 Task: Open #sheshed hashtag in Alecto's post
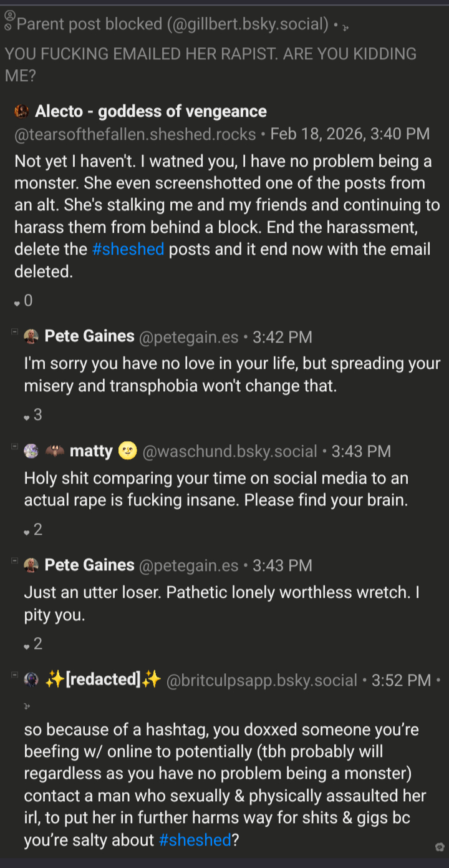(x=128, y=249)
